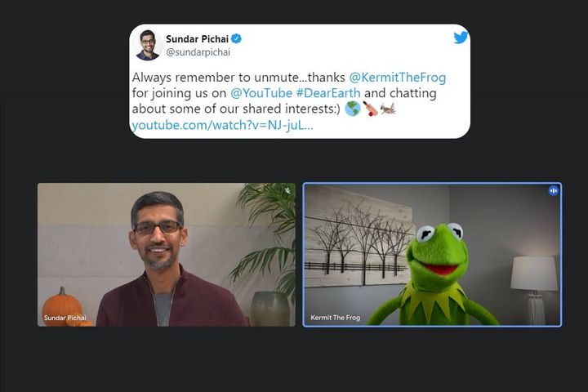Click the blue verified badge
588x392 pixels.
click(236, 38)
